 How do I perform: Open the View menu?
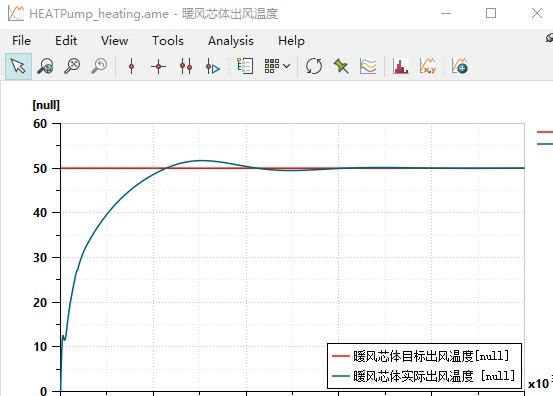pos(114,41)
